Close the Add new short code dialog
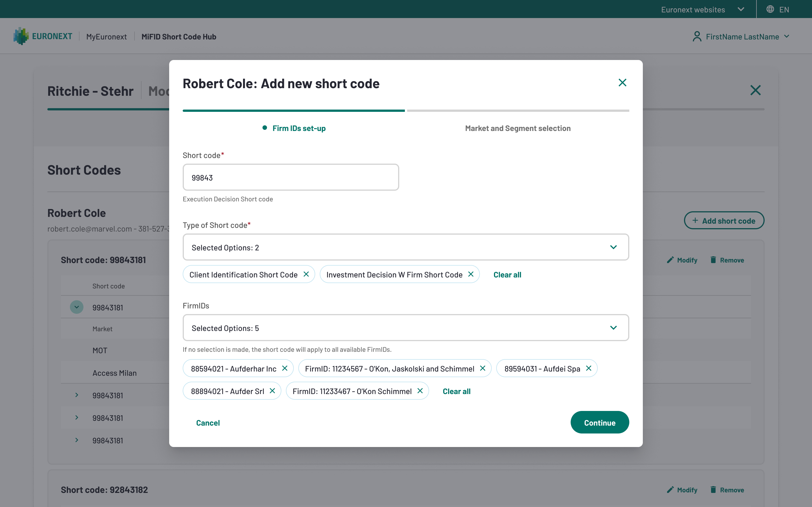This screenshot has height=507, width=812. tap(622, 83)
